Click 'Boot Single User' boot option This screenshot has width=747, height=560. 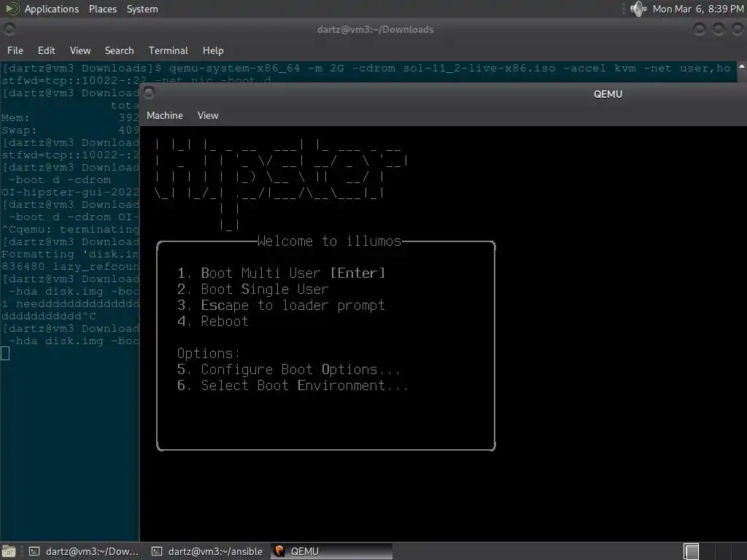tap(253, 289)
